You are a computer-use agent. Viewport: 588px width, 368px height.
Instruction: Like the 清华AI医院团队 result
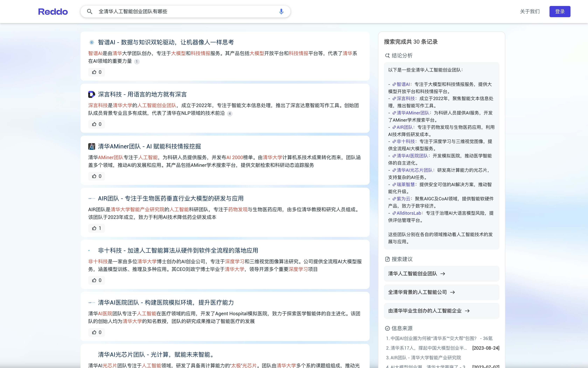coord(97,332)
